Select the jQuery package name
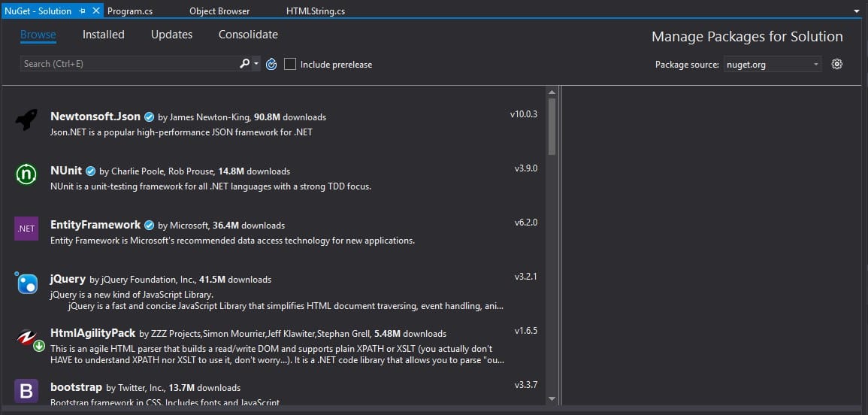 click(68, 279)
